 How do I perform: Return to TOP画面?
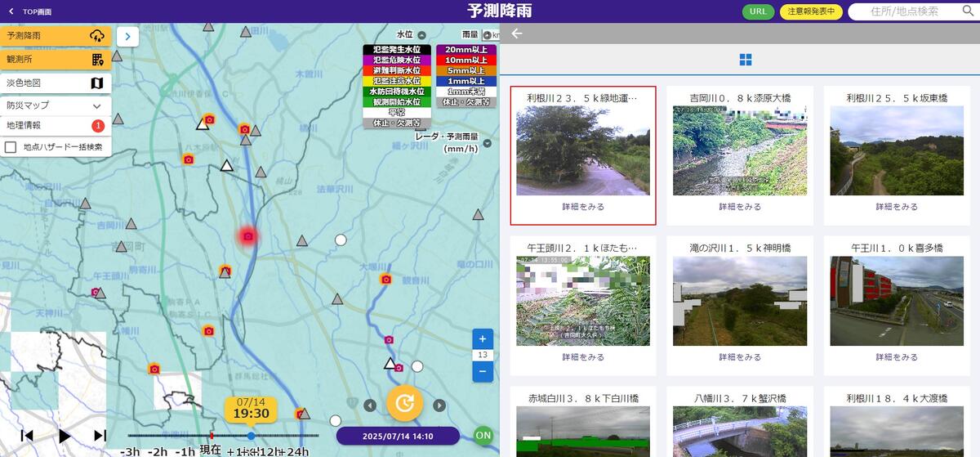(30, 11)
